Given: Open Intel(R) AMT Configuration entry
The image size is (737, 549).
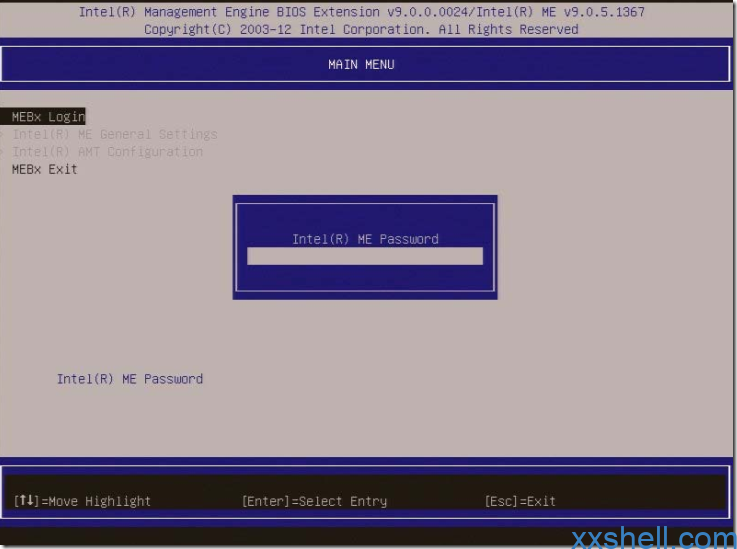Looking at the screenshot, I should (x=108, y=152).
